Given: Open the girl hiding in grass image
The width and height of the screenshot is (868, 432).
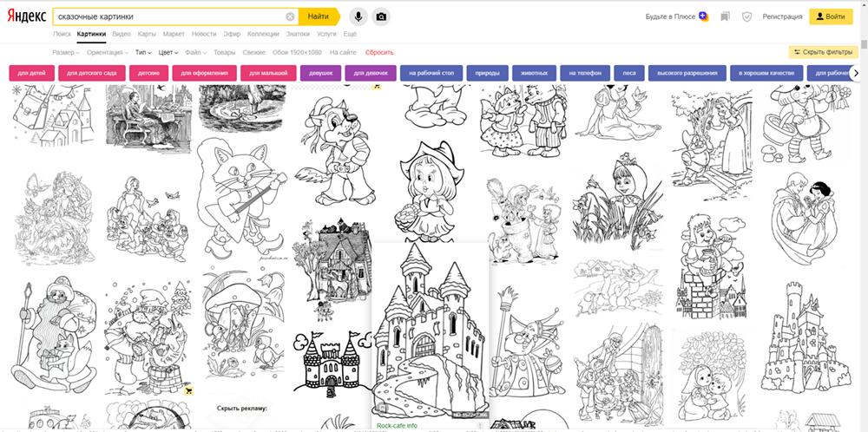Looking at the screenshot, I should click(x=618, y=203).
